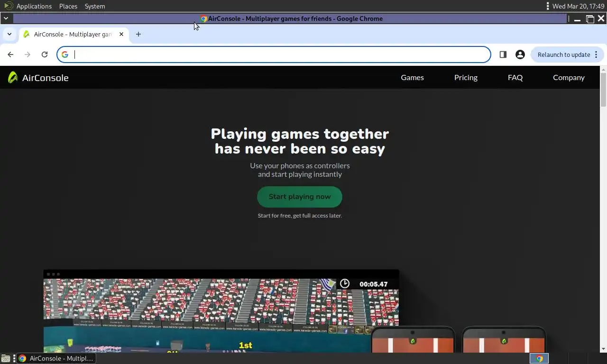Click the show desktop icon in taskbar
The width and height of the screenshot is (607, 364).
[x=6, y=358]
